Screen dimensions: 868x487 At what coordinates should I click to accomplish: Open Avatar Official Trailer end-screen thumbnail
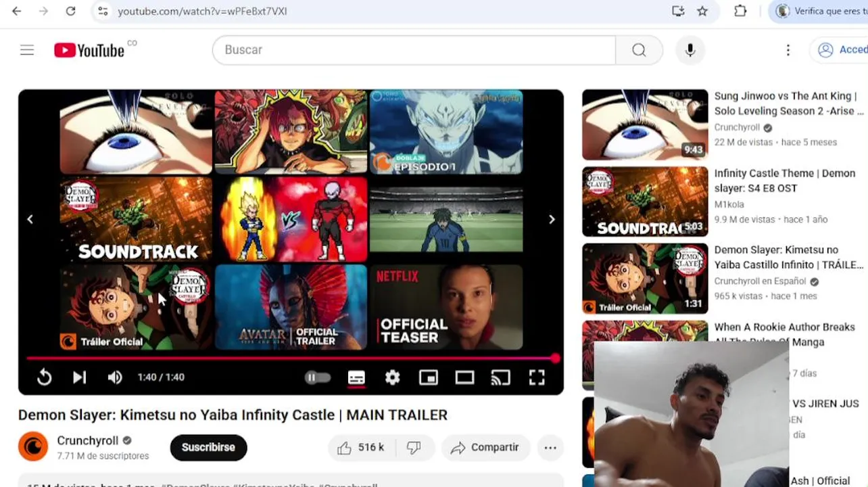click(291, 306)
